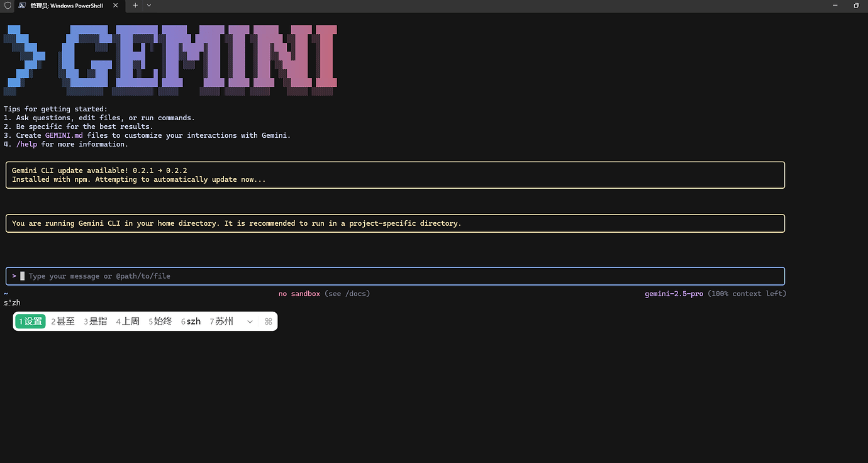Click the tilde working directory indicator

point(6,294)
